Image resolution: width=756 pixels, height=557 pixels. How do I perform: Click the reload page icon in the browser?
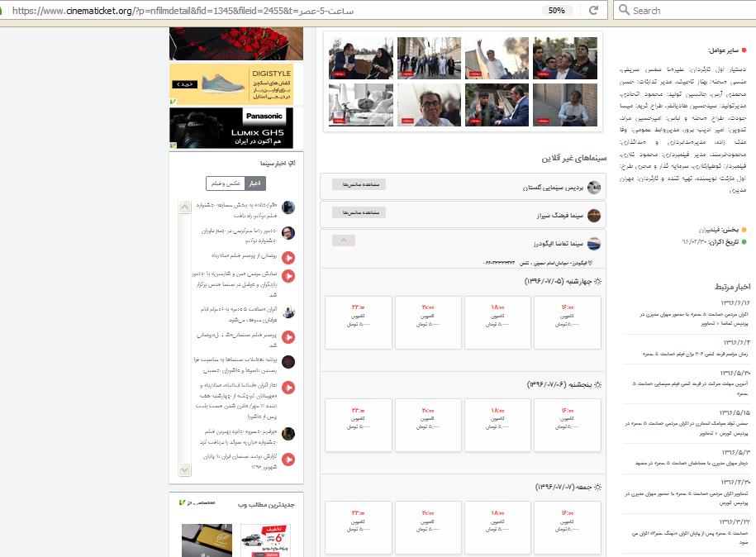[x=593, y=10]
